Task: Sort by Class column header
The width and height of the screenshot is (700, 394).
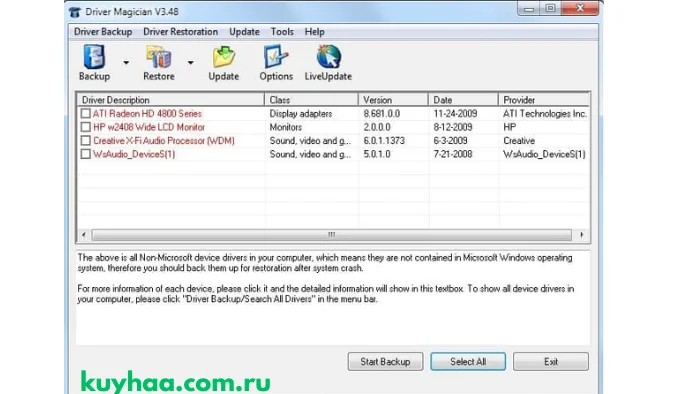Action: (311, 100)
